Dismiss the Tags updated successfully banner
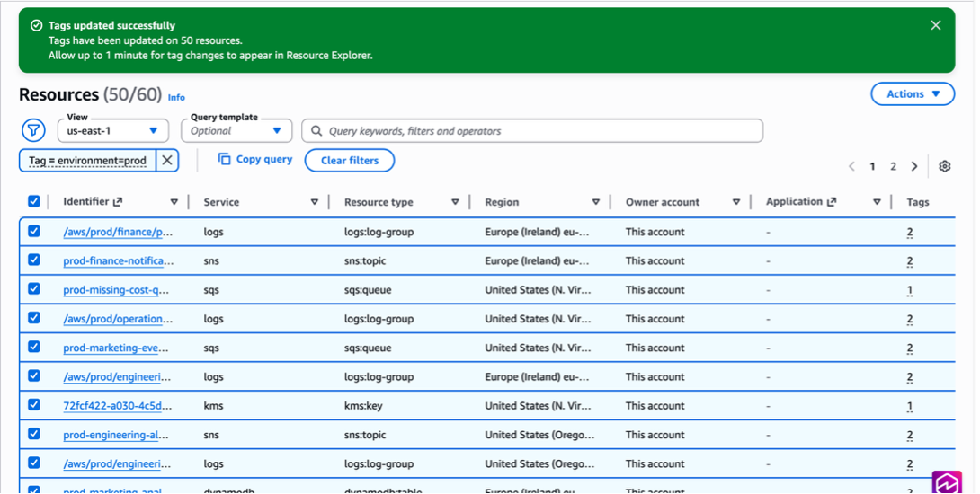Viewport: 980px width, 494px height. pos(935,25)
